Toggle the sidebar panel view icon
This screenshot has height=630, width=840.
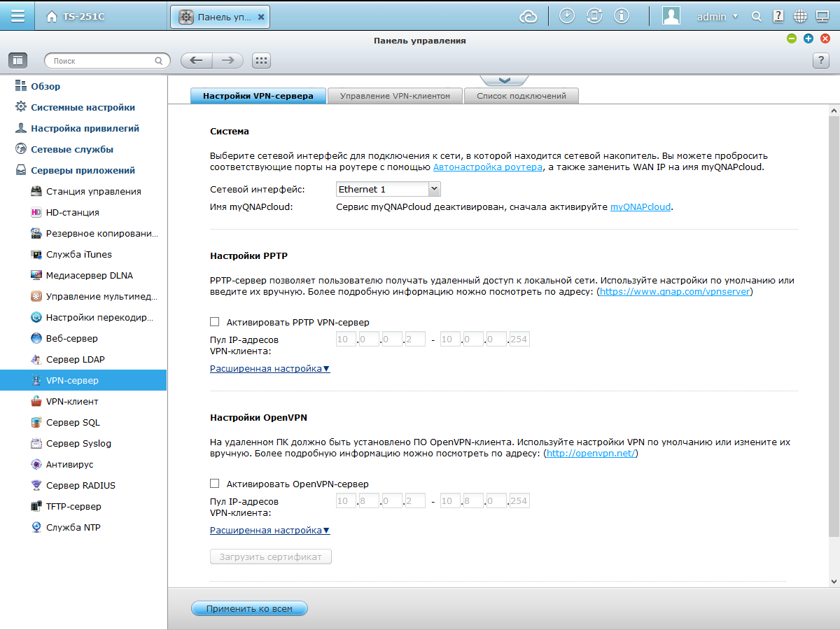[x=17, y=61]
